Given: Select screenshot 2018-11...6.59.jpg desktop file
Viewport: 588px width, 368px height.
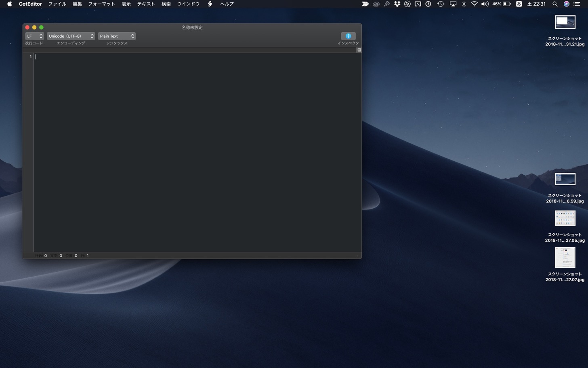Looking at the screenshot, I should coord(565,188).
